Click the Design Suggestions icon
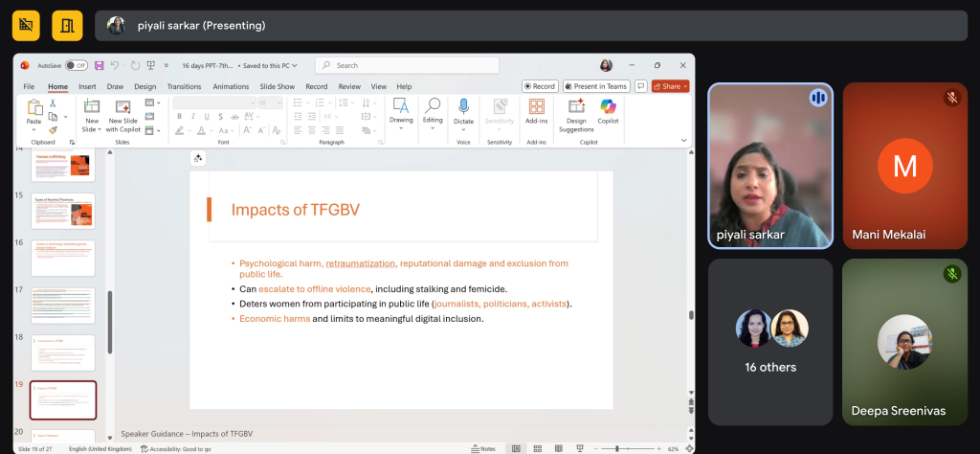Screen dimensions: 980x454 (576, 107)
